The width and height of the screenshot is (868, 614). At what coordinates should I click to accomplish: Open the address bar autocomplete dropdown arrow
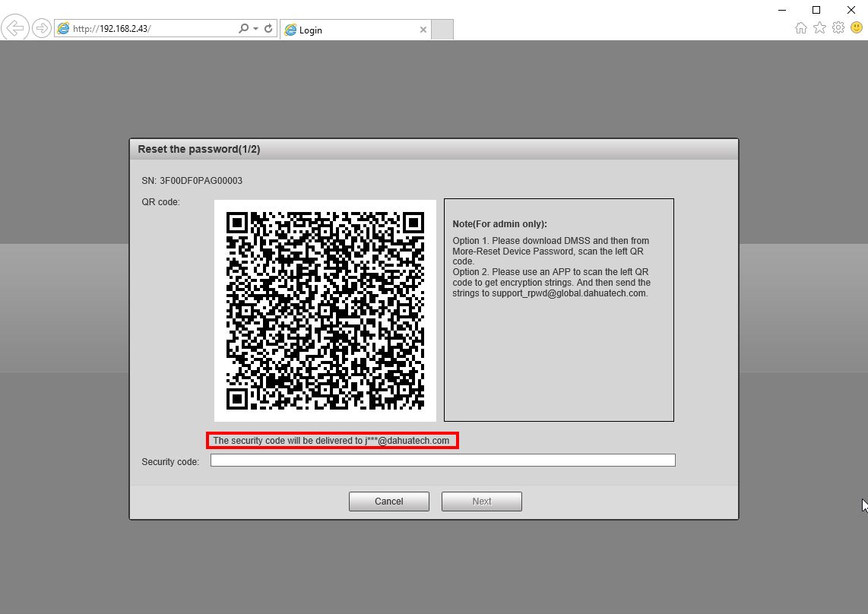coord(255,27)
